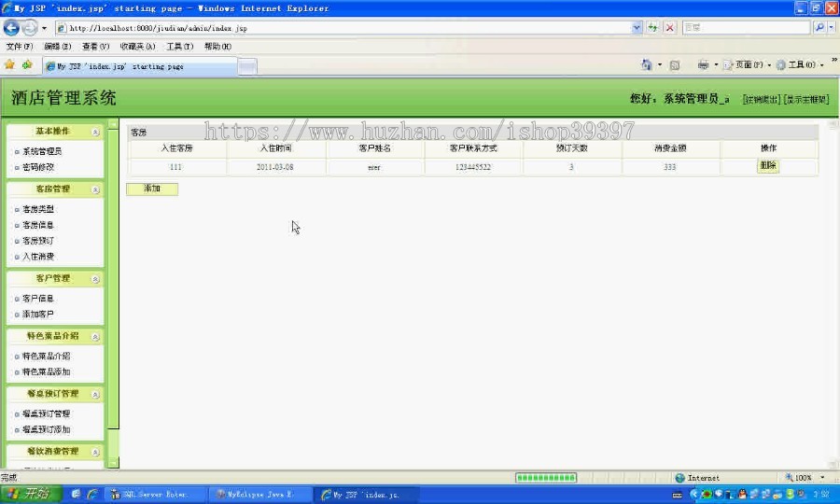Open 客户信息 in the sidebar
840x504 pixels.
[x=38, y=299]
